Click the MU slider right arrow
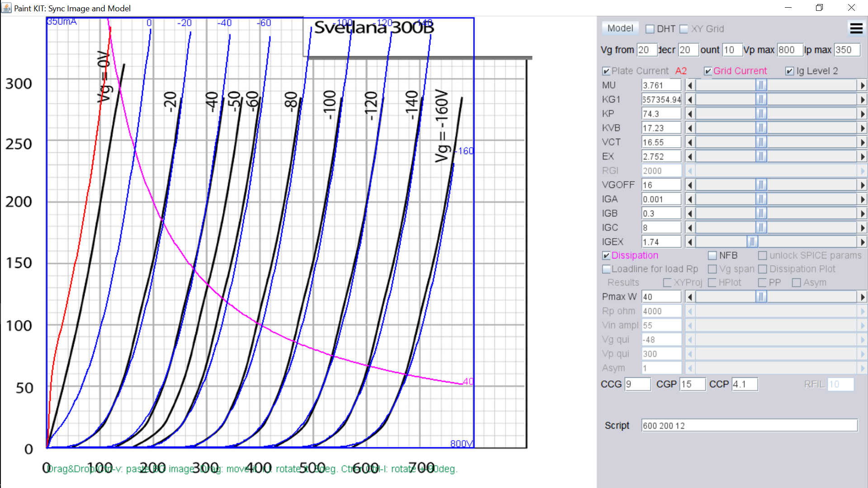The height and width of the screenshot is (488, 868). click(862, 85)
